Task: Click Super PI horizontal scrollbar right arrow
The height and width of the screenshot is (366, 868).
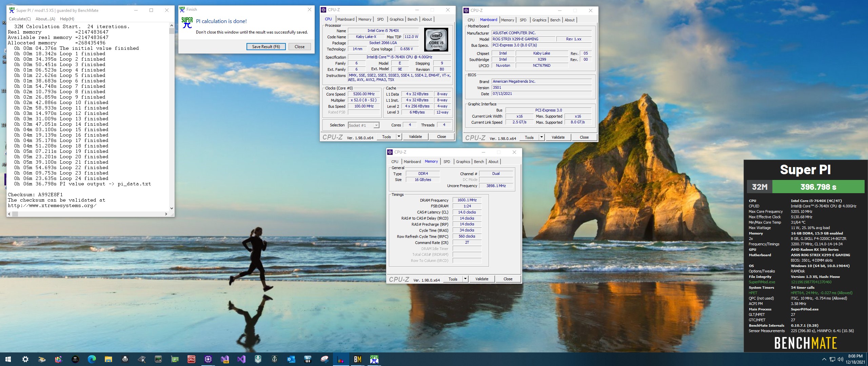Action: tap(166, 214)
